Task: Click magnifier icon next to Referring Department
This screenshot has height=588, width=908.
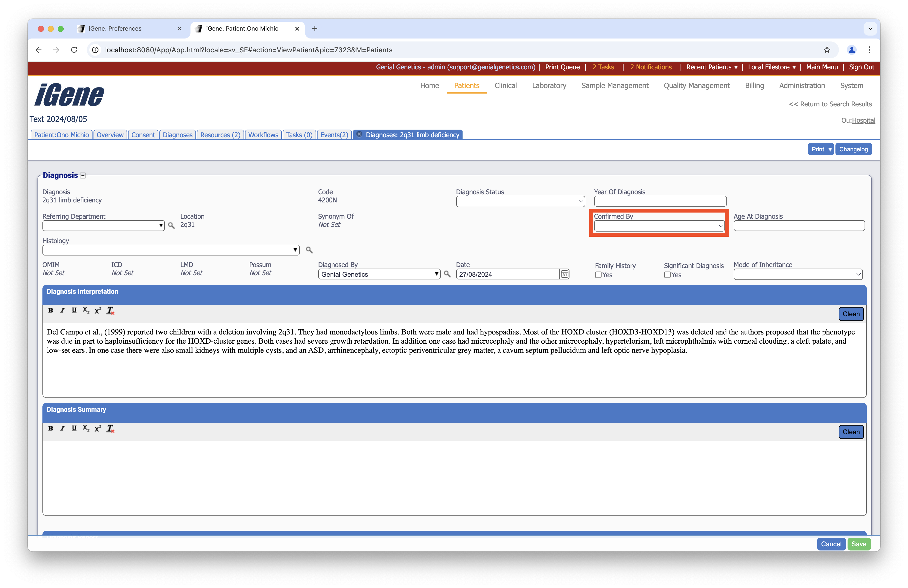Action: 171,226
